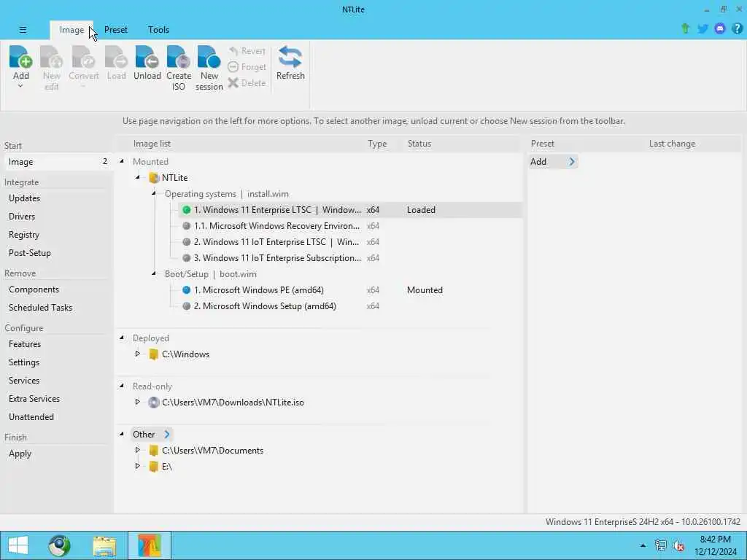Open File Explorer from taskbar
Viewport: 747px width, 560px height.
click(104, 545)
